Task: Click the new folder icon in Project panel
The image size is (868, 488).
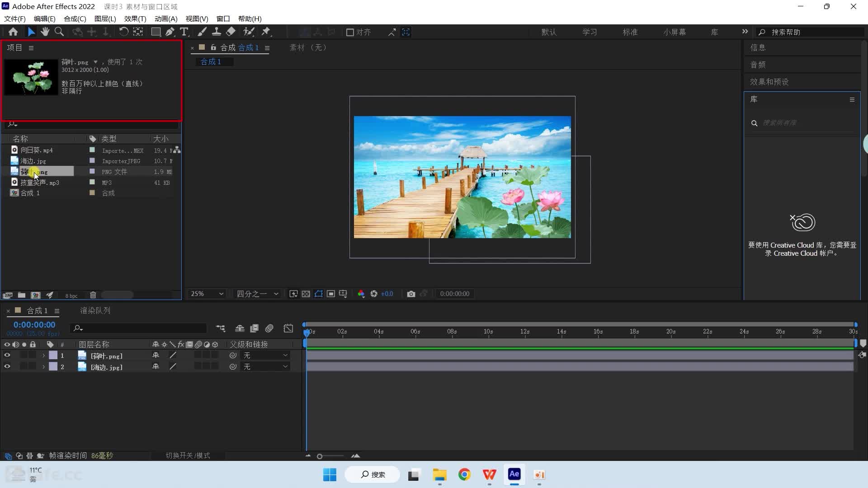Action: coord(21,295)
